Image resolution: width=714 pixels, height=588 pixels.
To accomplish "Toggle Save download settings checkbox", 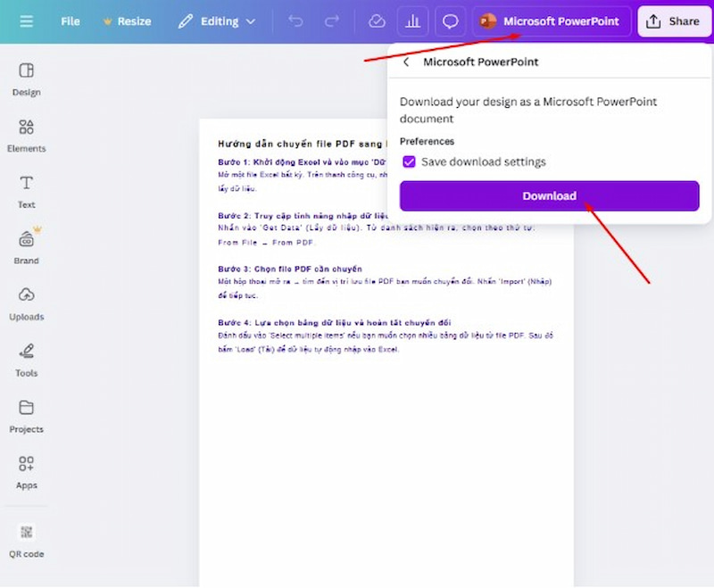I will pos(409,161).
